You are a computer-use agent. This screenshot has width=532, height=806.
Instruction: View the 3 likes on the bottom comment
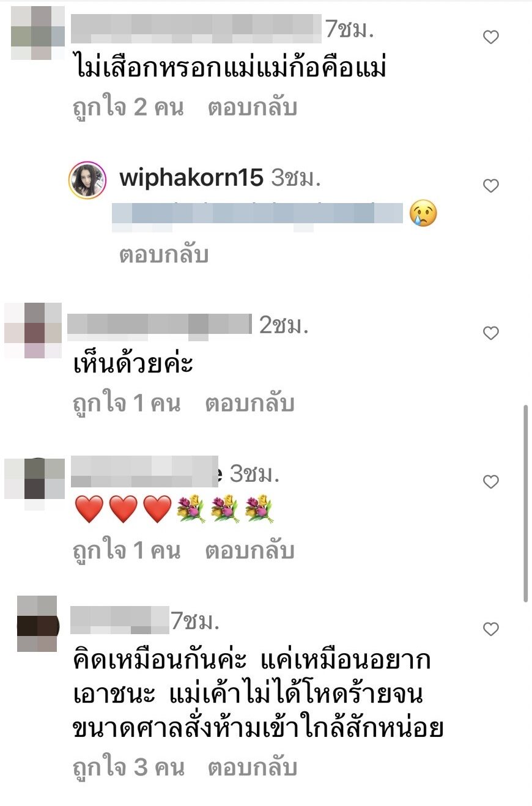[128, 767]
